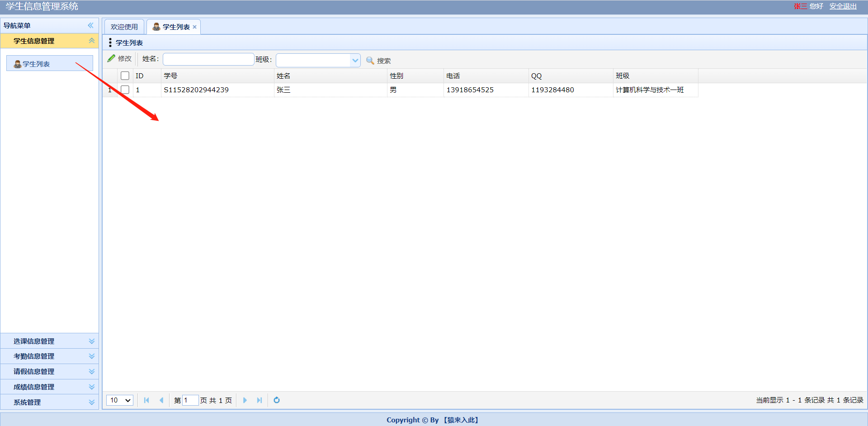This screenshot has height=426, width=868.
Task: Open the page size dropdown showing 10
Action: pyautogui.click(x=120, y=400)
